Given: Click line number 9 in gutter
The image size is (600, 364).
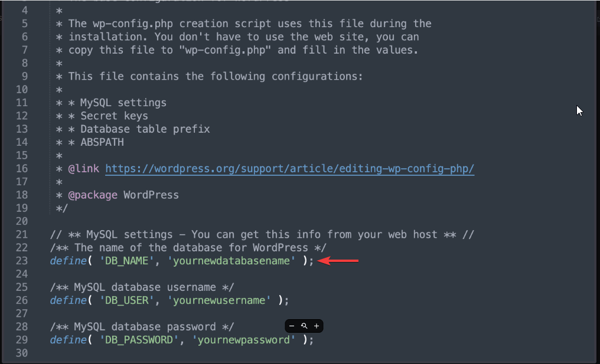Looking at the screenshot, I should tap(25, 77).
